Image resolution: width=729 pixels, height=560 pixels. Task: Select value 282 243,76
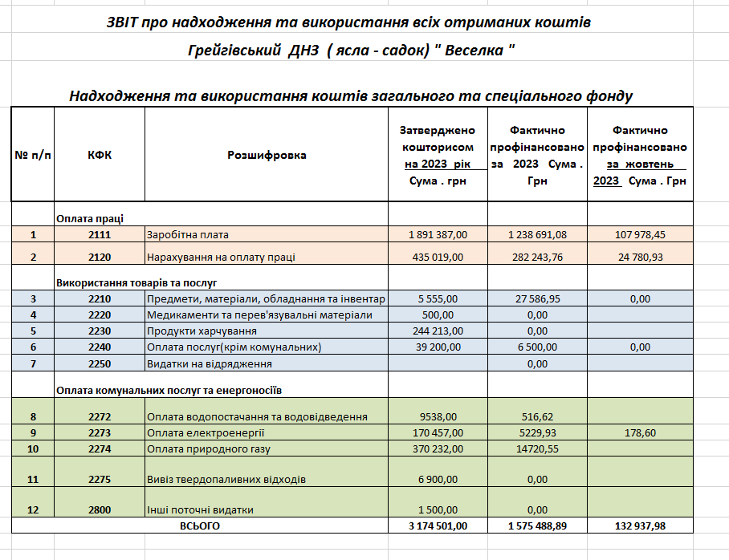(x=537, y=254)
